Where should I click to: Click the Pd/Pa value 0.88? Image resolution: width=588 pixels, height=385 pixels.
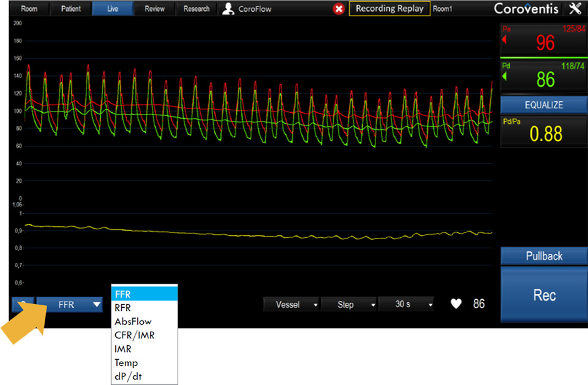tap(546, 134)
